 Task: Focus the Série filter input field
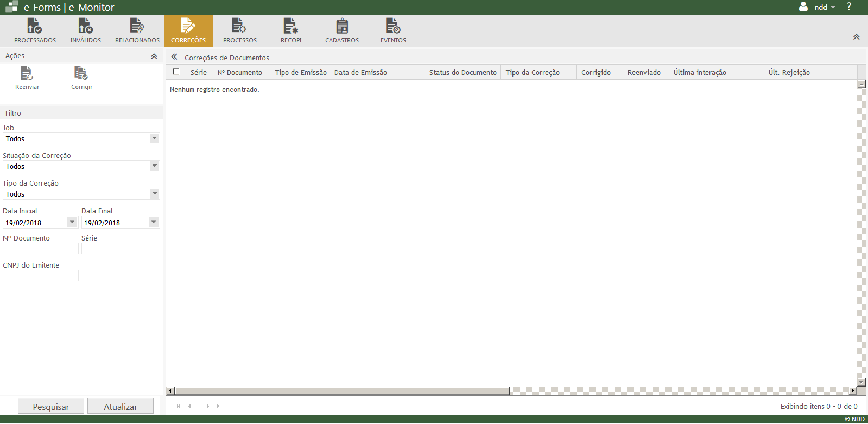coord(121,249)
